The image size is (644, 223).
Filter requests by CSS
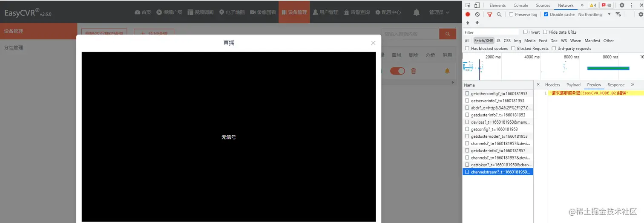pyautogui.click(x=507, y=41)
